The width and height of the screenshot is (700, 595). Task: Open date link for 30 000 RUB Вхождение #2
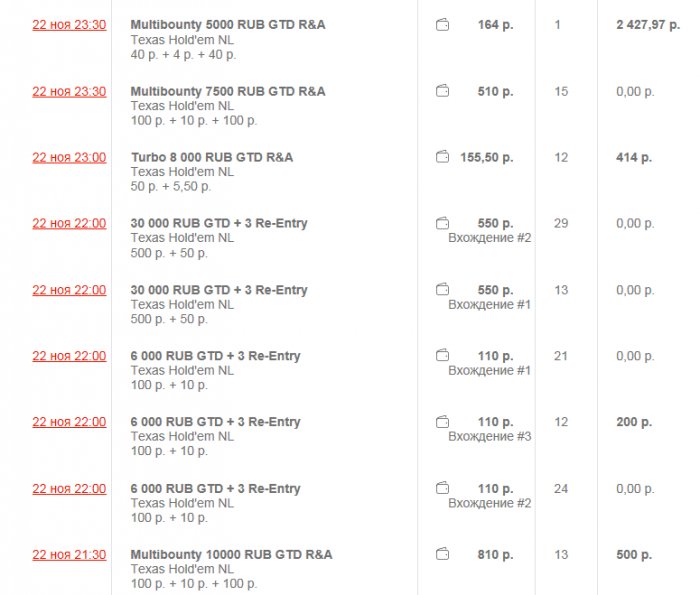(x=69, y=224)
